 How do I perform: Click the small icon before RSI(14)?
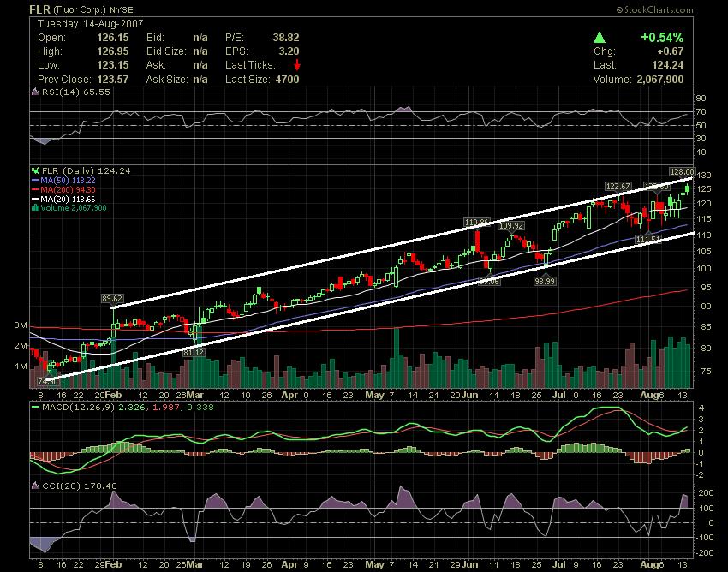(35, 92)
